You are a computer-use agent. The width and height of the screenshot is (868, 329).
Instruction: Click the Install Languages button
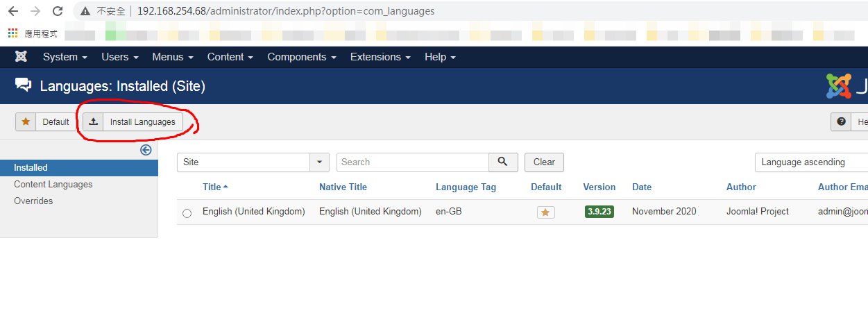(133, 122)
